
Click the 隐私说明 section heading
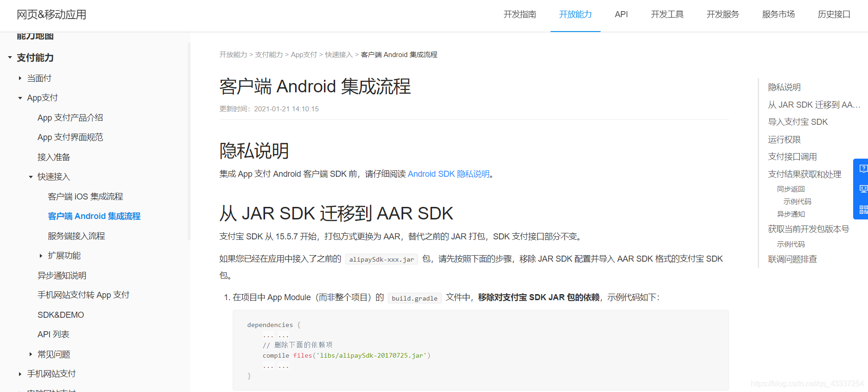(x=254, y=151)
